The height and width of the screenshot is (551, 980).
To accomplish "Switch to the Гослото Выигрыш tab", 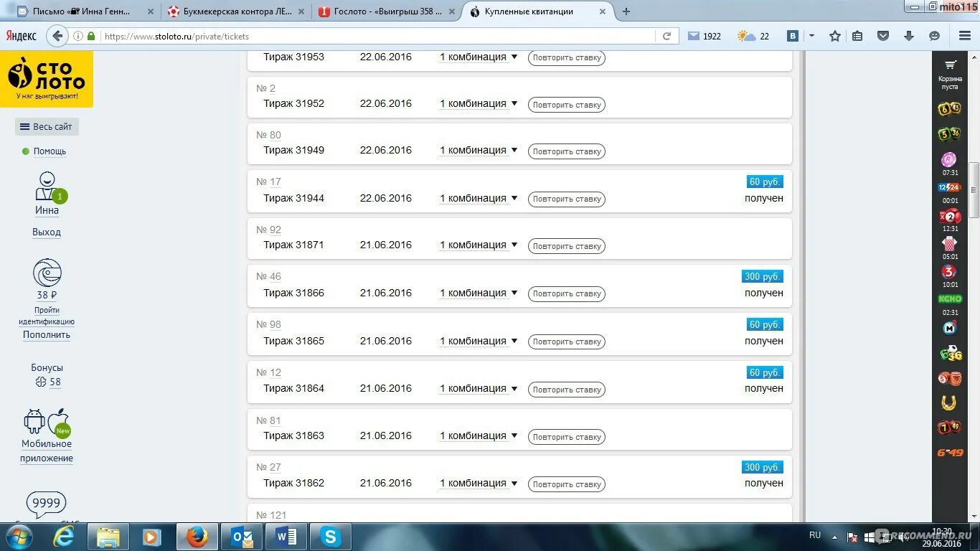I will coord(387,11).
